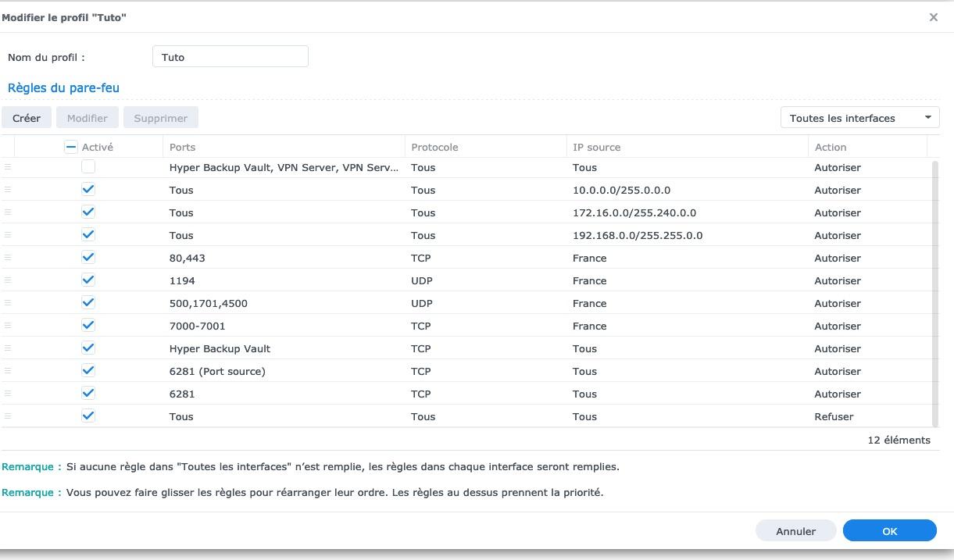Click drag handle of the 10.0.0.0 rule
Screen dimensions: 954x560
8,190
